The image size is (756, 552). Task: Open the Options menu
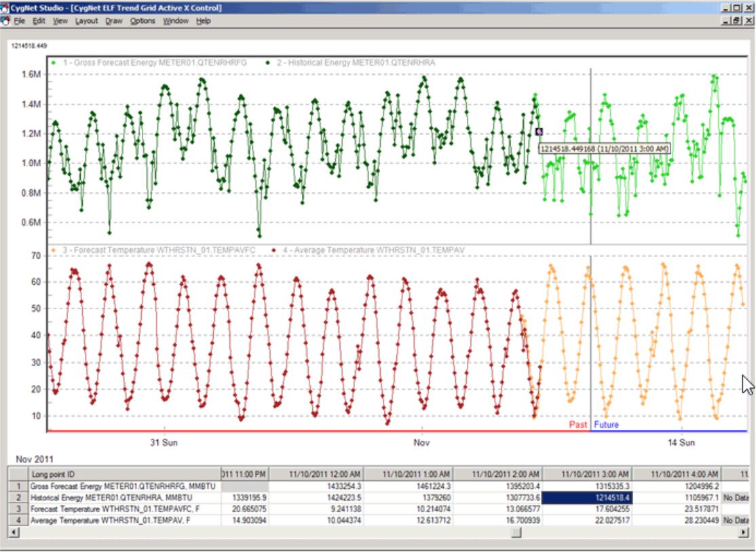143,21
